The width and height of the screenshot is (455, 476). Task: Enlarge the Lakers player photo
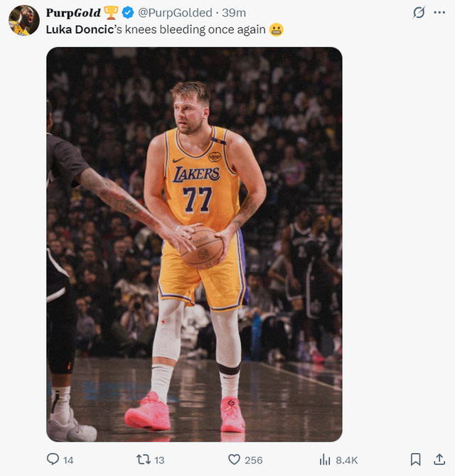[194, 244]
